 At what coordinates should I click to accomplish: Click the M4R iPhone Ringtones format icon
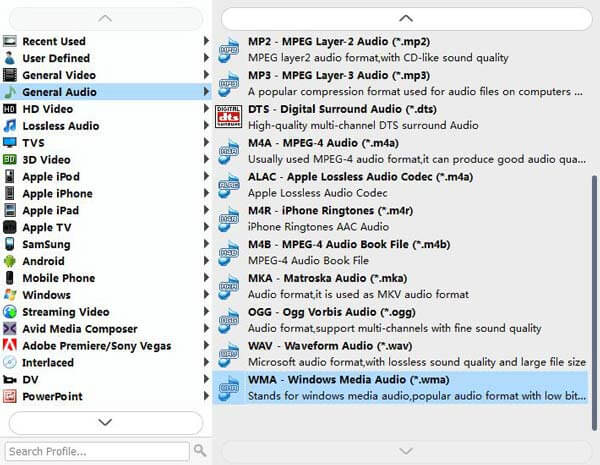pos(228,219)
